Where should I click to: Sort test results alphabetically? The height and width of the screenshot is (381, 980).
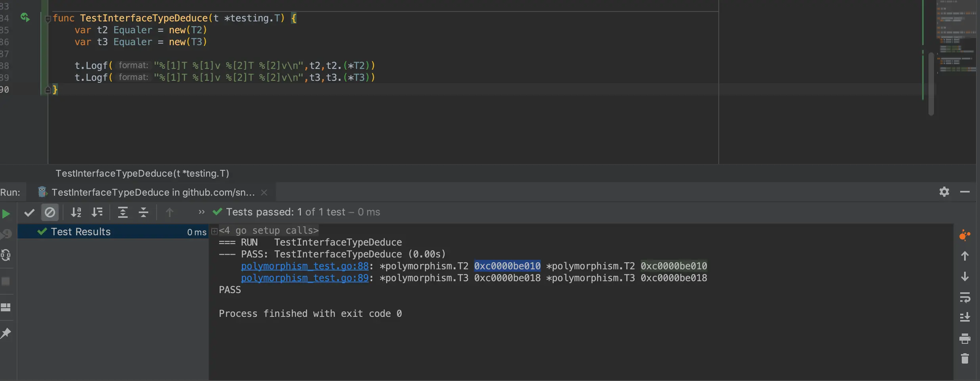(x=76, y=212)
